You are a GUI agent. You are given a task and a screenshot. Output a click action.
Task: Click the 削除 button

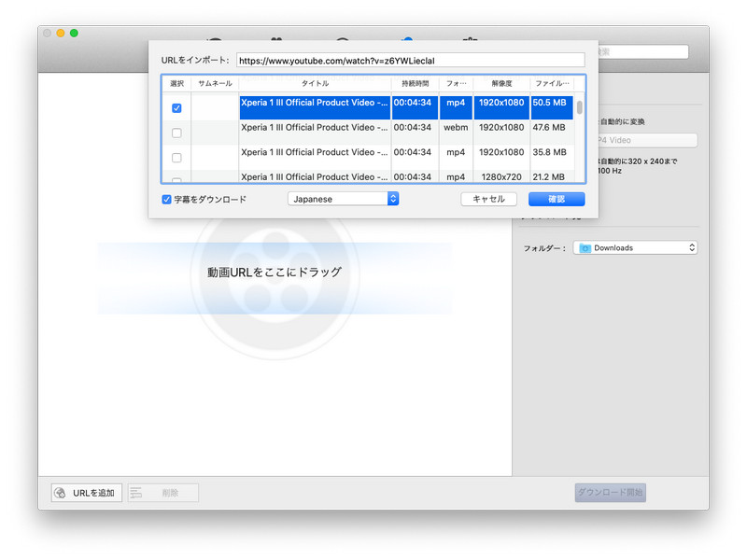(x=162, y=493)
